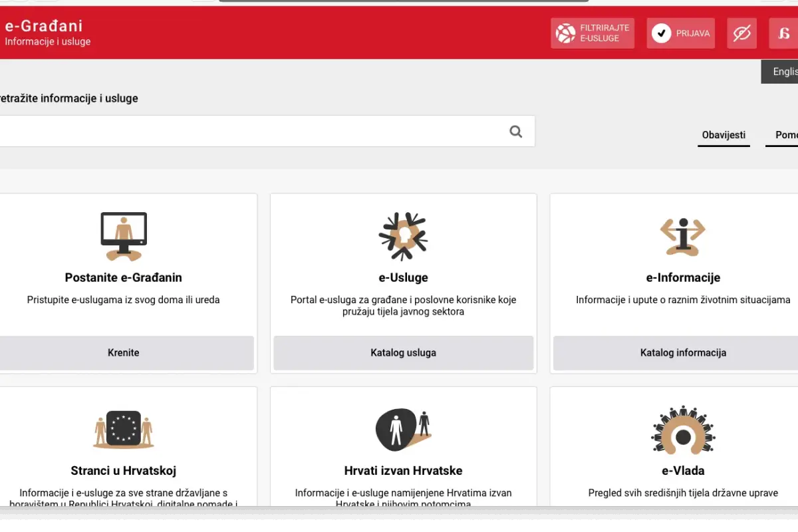This screenshot has height=532, width=798.
Task: Click the checkmark icon in Prijava button
Action: point(661,33)
